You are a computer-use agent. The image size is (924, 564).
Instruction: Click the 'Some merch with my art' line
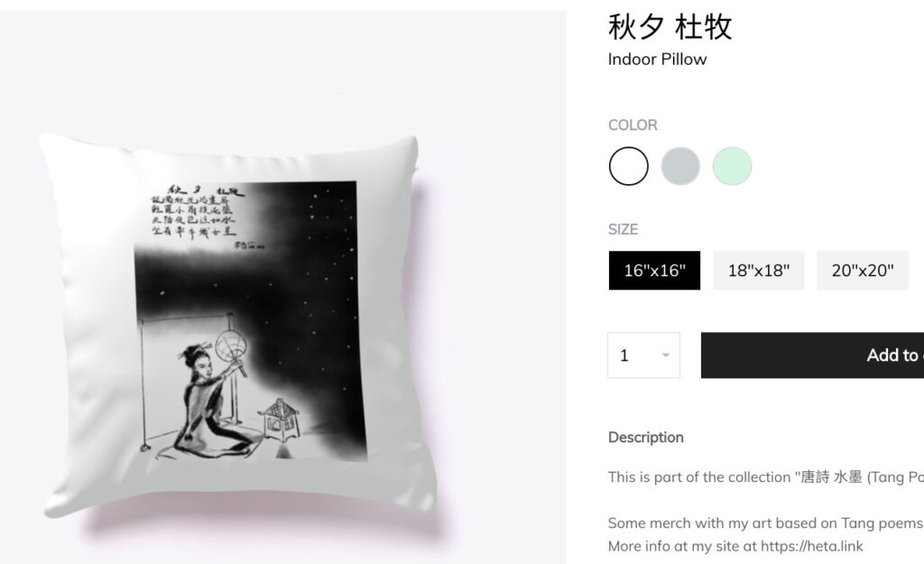coord(765,522)
